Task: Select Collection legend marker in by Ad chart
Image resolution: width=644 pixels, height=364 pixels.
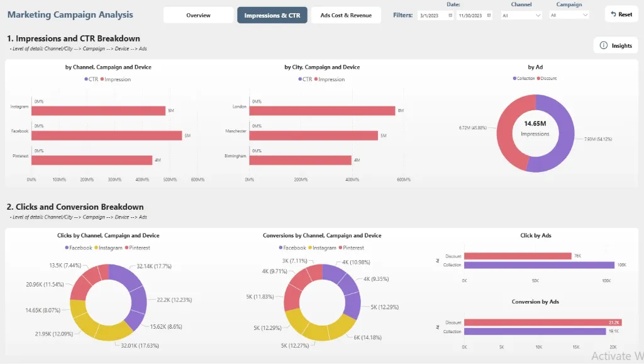Action: click(514, 79)
